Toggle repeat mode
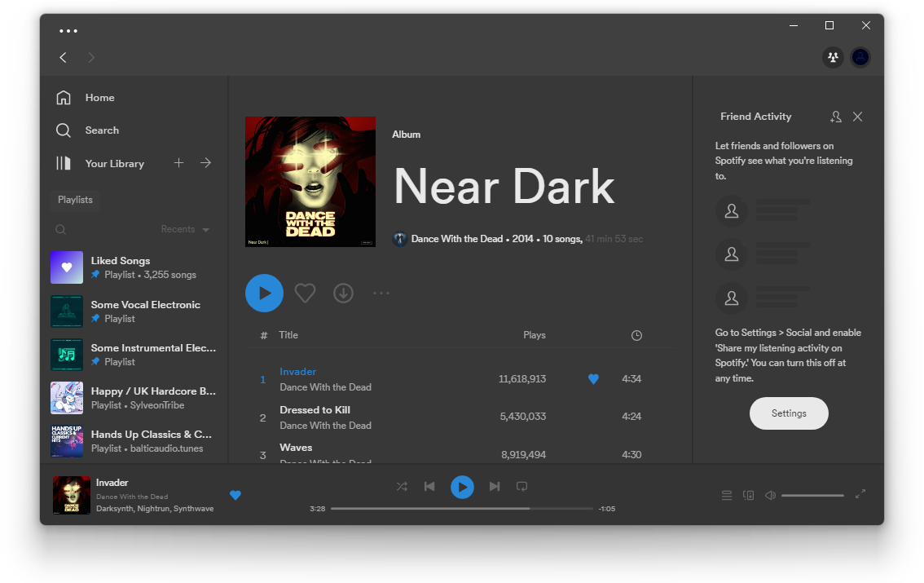The image size is (924, 583). pos(522,486)
